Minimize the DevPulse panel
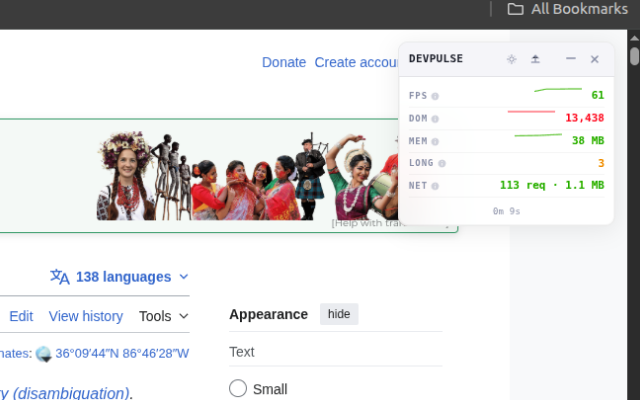Screen dimensions: 640x400 point(571,59)
